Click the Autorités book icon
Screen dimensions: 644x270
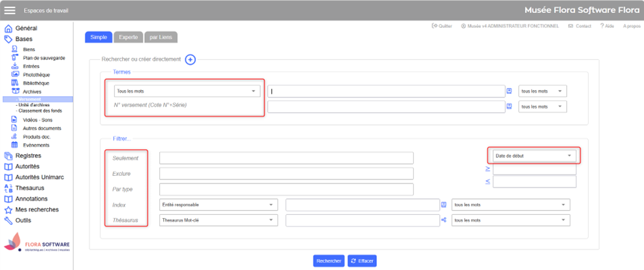click(8, 166)
